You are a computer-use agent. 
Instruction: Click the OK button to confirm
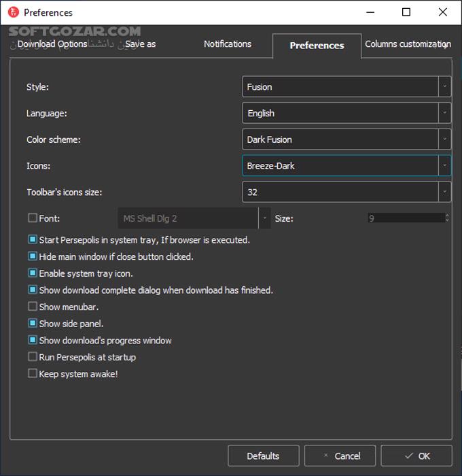tap(416, 456)
